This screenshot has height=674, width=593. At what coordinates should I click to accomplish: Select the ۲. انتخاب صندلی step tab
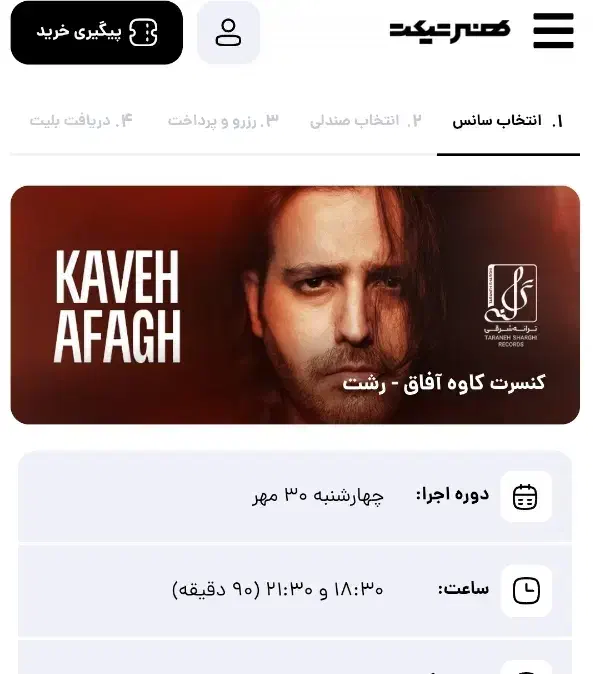[x=365, y=121]
